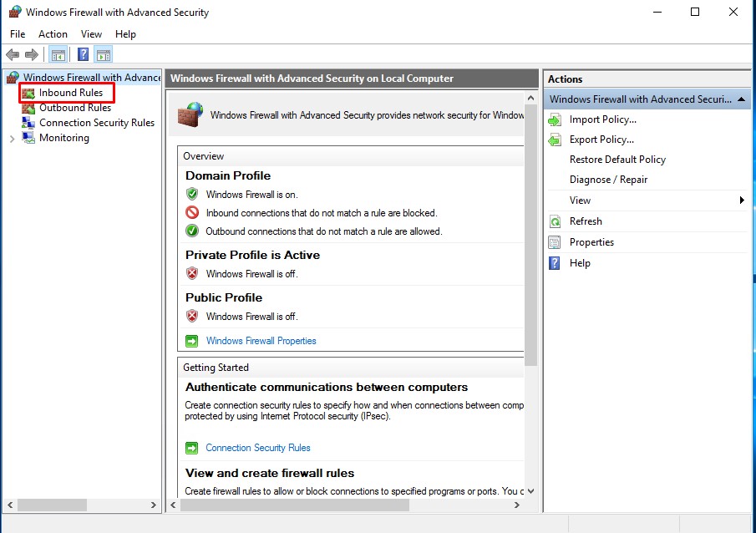756x533 pixels.
Task: Click the Back arrow toolbar icon
Action: click(13, 54)
